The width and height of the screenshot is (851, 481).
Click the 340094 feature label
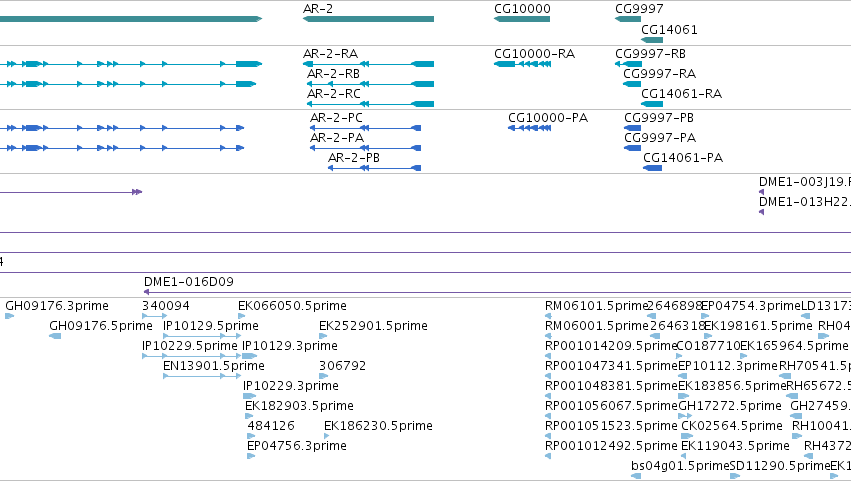[x=166, y=306]
